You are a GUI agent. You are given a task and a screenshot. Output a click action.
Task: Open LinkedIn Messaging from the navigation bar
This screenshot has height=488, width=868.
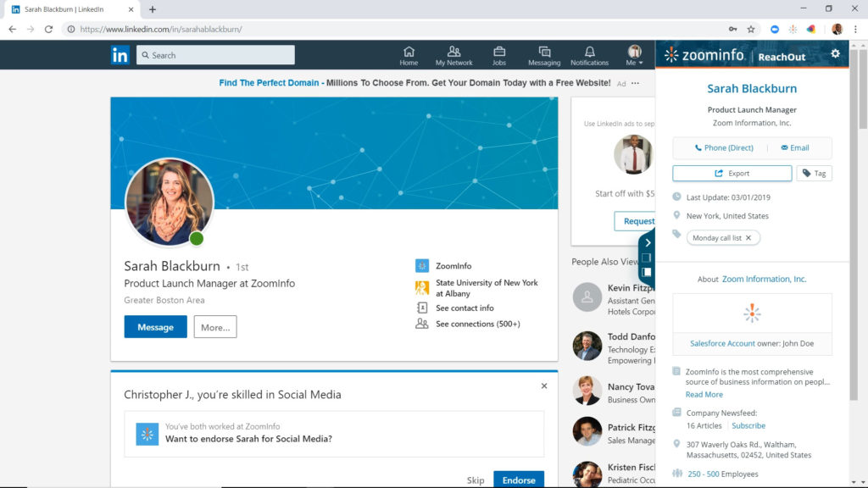pyautogui.click(x=544, y=53)
